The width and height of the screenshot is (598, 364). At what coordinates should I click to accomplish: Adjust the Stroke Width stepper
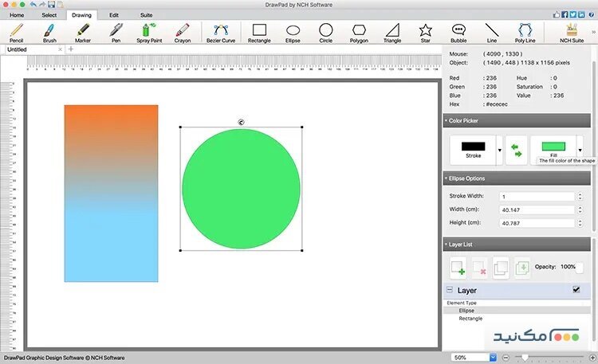(580, 196)
